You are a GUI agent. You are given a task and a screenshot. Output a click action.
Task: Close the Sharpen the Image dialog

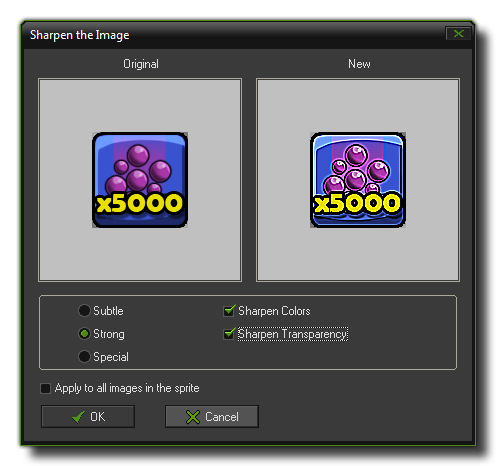458,33
